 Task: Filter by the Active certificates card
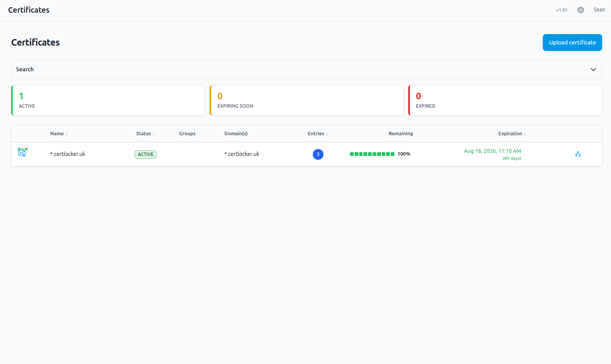coord(108,100)
